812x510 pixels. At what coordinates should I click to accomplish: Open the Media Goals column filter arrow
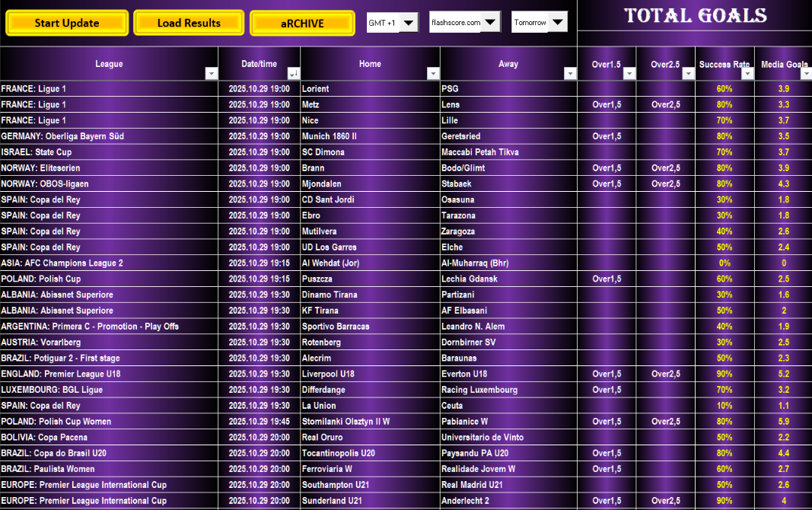tap(804, 74)
